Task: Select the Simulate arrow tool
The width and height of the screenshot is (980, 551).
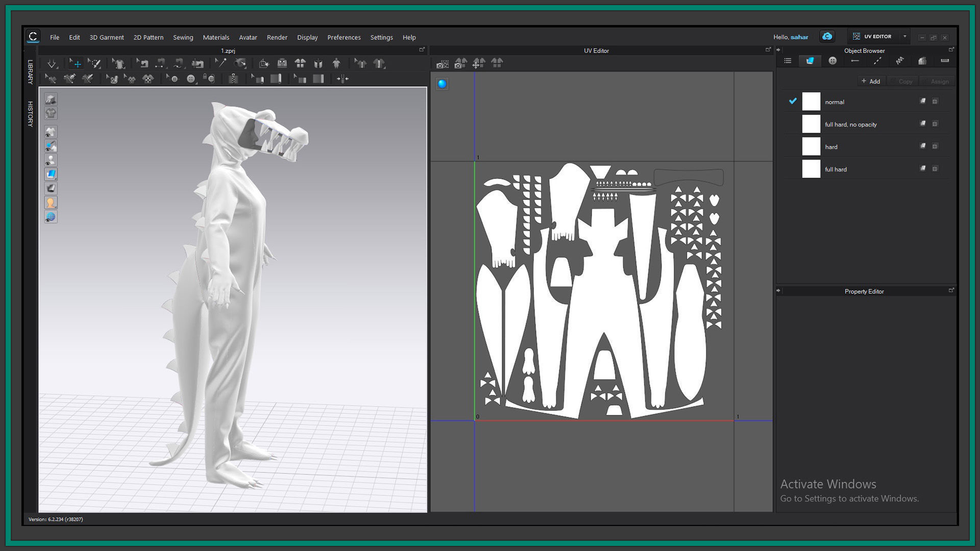Action: pyautogui.click(x=52, y=64)
